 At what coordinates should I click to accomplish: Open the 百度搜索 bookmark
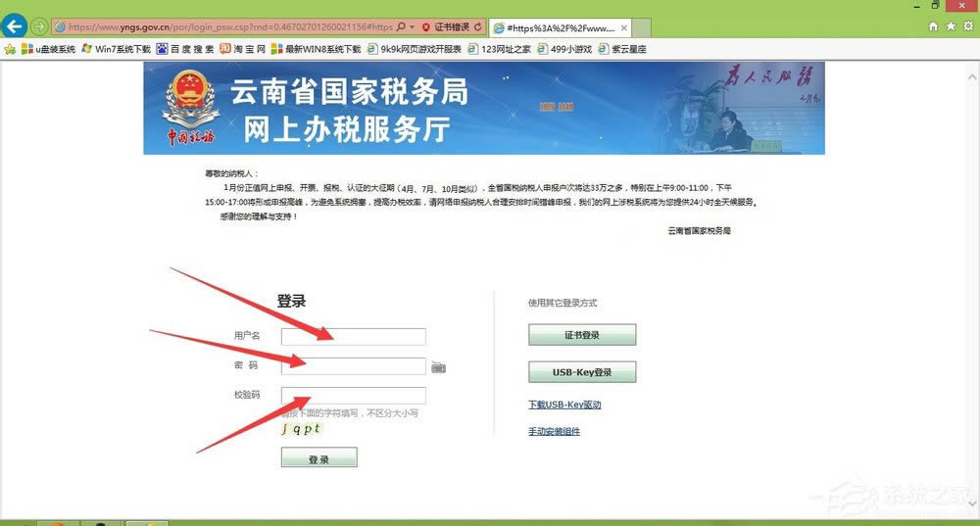coord(185,49)
